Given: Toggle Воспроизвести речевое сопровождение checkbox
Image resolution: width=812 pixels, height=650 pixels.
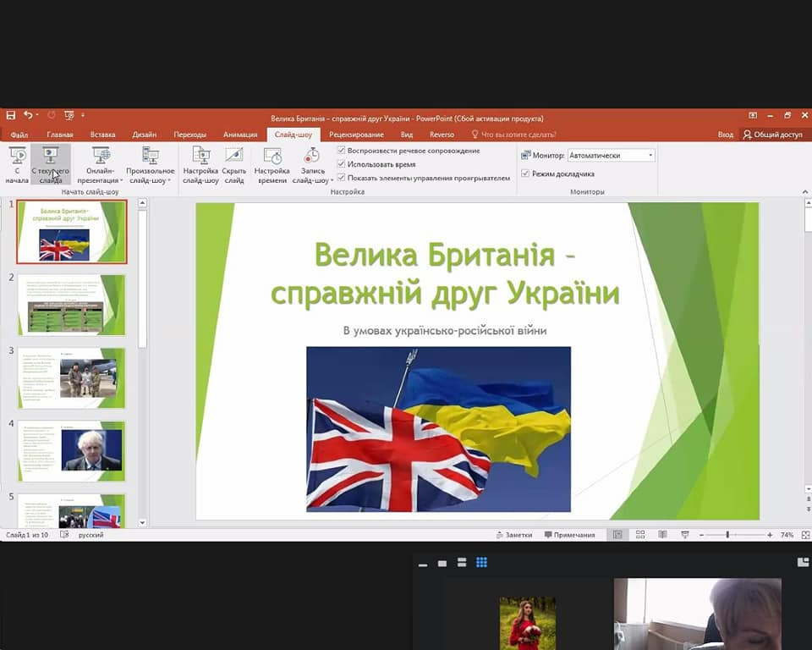Looking at the screenshot, I should [x=341, y=151].
